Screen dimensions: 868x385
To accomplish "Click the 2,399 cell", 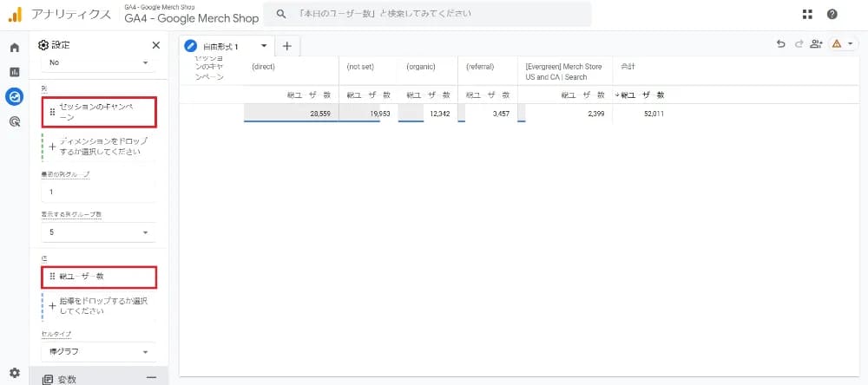I will click(565, 114).
